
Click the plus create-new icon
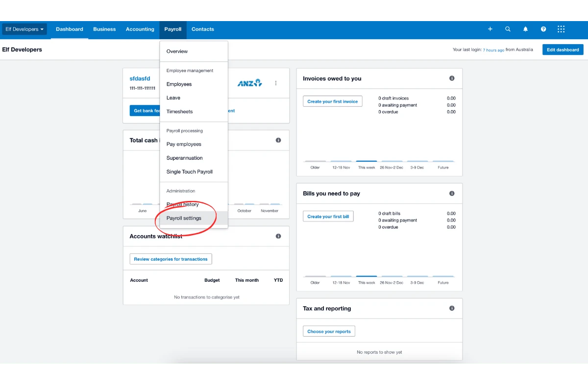click(490, 29)
